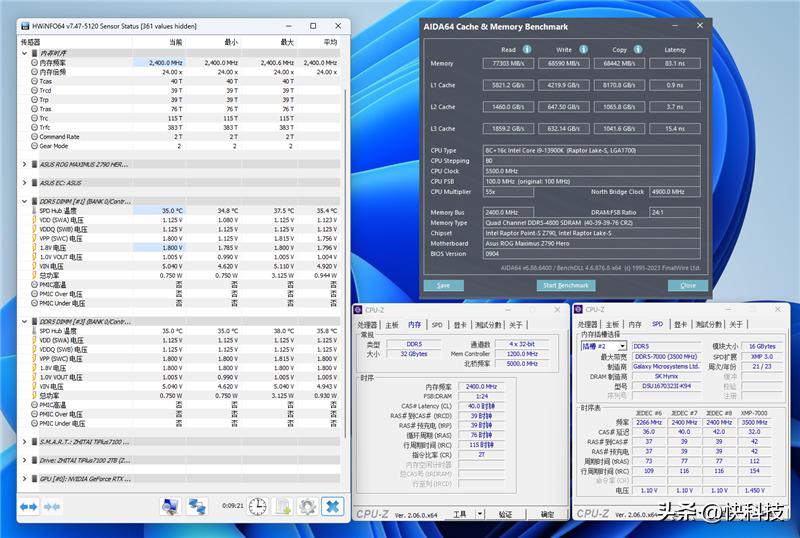Viewport: 800px width, 538px height.
Task: Click the Write info icon in AIDA64
Action: point(582,49)
